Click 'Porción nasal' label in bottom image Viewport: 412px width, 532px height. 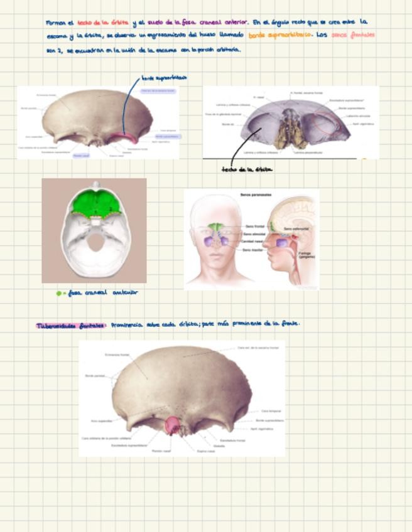[x=161, y=451]
